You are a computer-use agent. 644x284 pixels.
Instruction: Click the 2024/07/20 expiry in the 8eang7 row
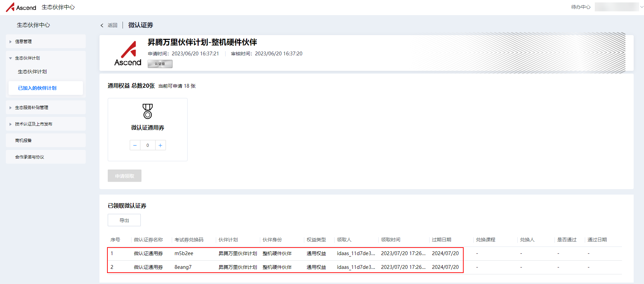click(x=445, y=267)
